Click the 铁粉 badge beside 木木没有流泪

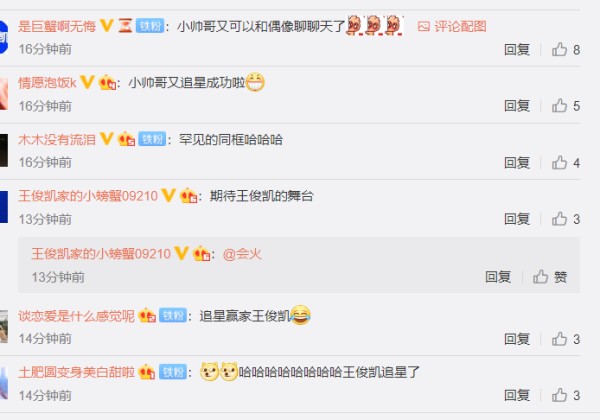(x=152, y=139)
